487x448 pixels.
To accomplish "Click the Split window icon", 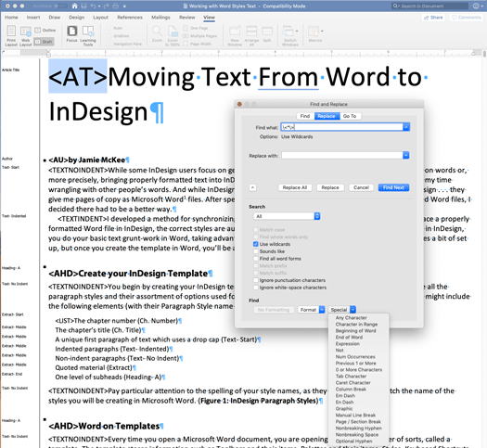I will [267, 34].
